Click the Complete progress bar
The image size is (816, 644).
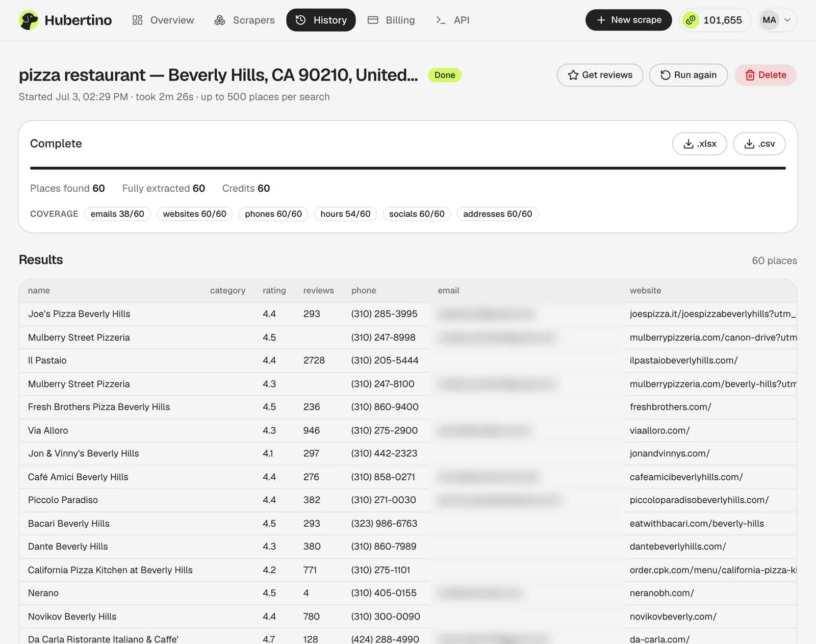click(x=408, y=168)
